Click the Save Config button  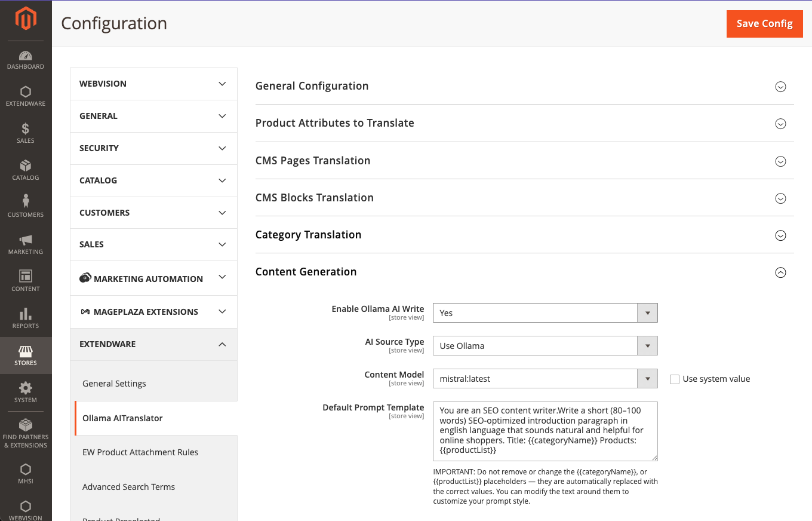764,24
